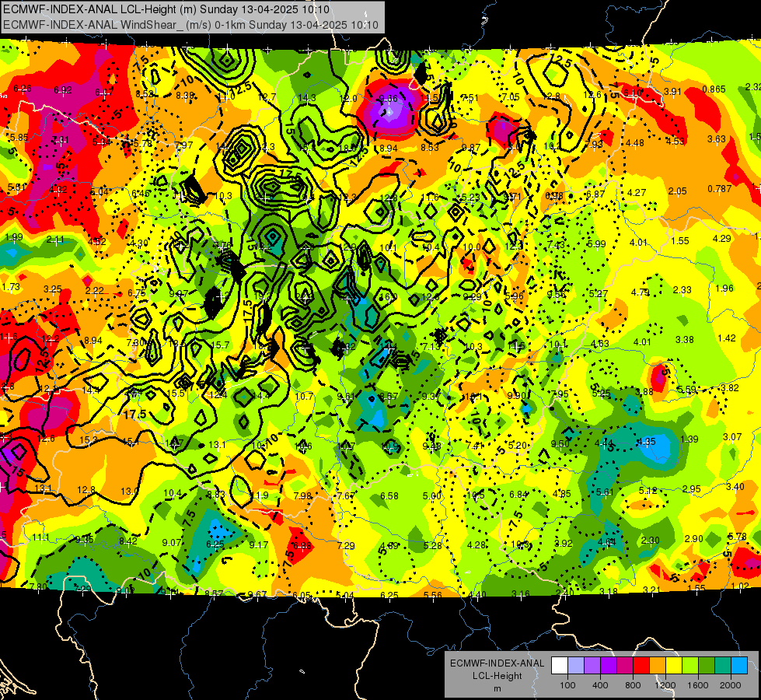
Task: Click the lavender-purple legend swatch
Action: (592, 666)
